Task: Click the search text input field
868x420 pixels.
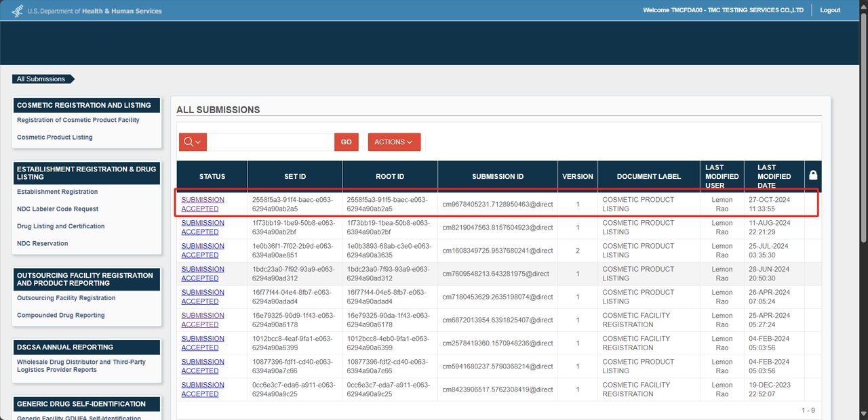Action: click(271, 142)
